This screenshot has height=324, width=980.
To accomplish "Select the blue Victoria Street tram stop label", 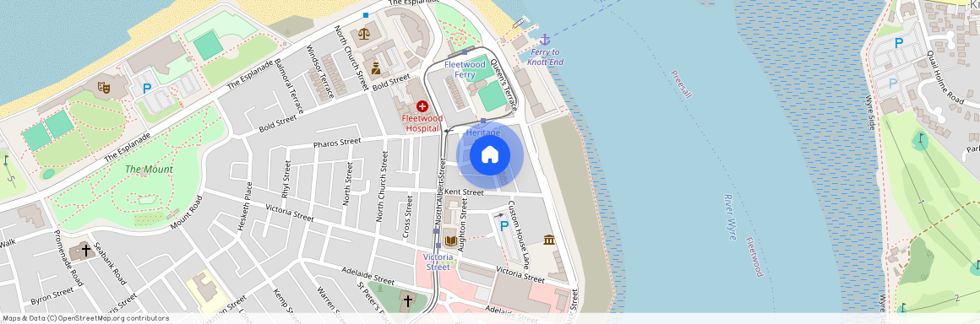I will 438,262.
